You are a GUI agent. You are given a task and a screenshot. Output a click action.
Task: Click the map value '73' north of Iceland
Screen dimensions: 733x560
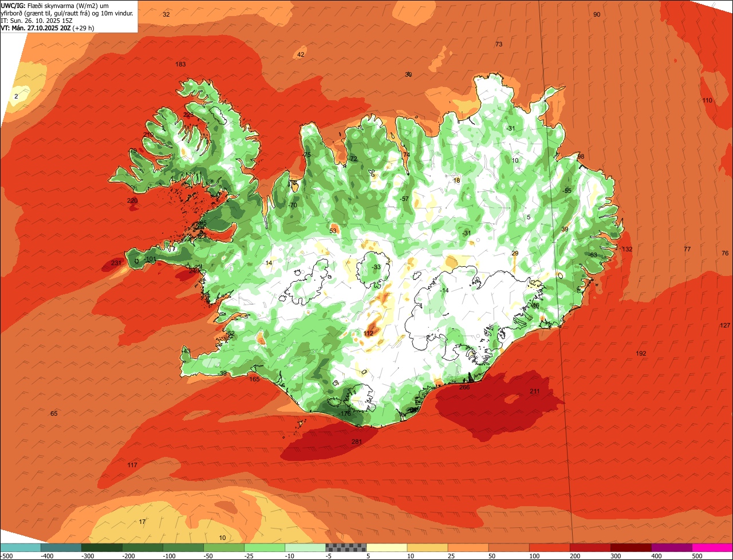[499, 44]
